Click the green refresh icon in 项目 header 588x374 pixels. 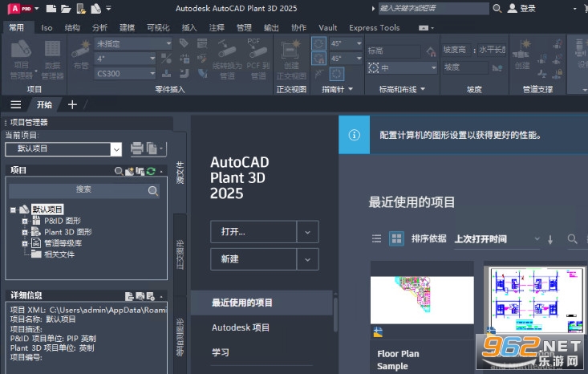click(151, 171)
